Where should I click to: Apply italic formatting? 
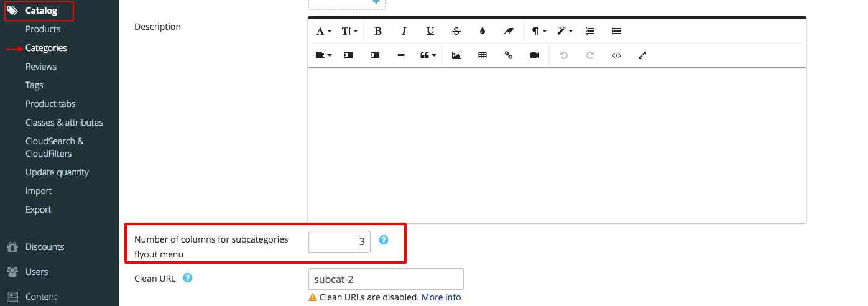pyautogui.click(x=404, y=31)
